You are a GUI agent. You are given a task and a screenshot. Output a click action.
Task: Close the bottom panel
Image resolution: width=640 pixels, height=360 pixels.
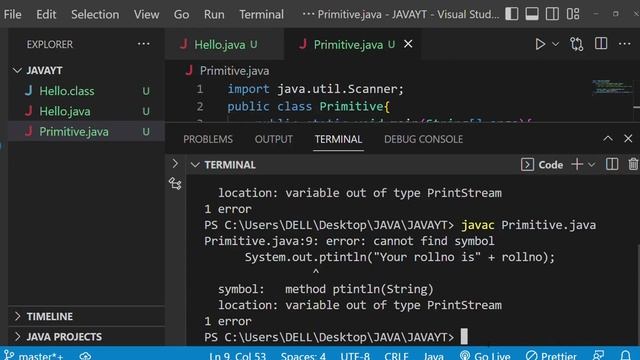click(628, 139)
